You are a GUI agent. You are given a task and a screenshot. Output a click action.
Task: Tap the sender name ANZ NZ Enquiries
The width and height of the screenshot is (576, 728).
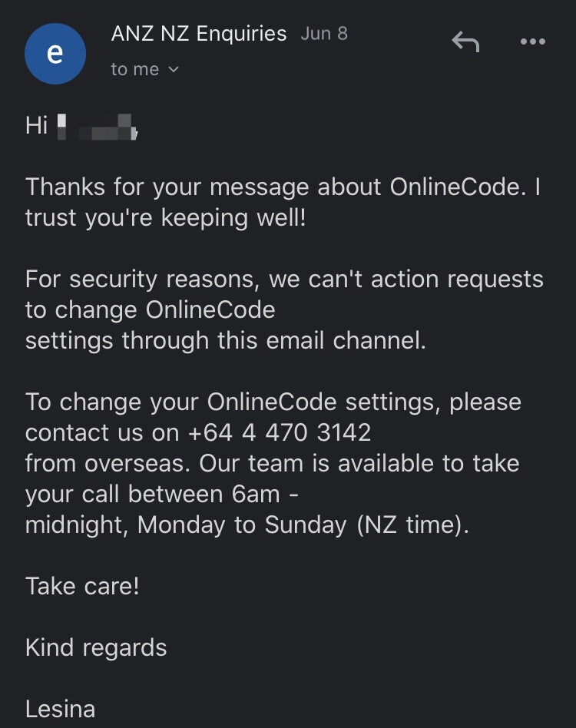click(x=198, y=34)
